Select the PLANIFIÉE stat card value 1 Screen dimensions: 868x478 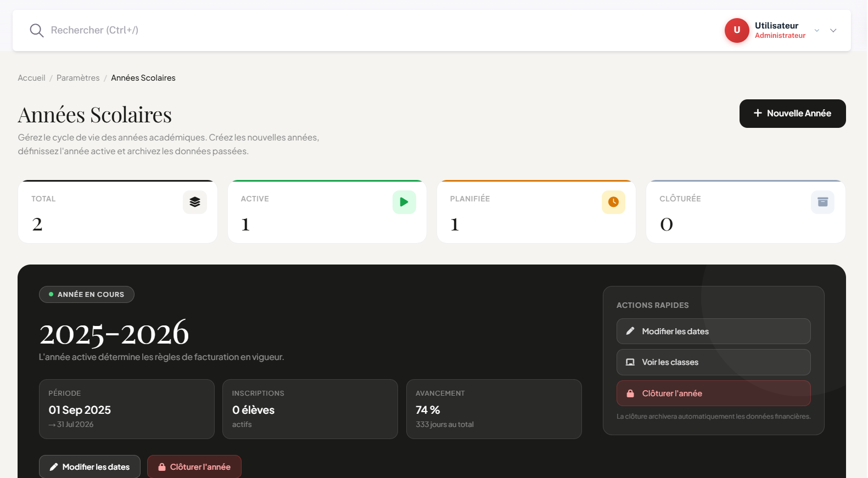(455, 224)
